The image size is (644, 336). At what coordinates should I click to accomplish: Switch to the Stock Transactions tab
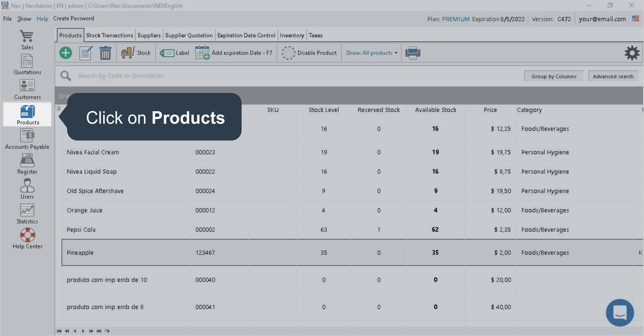pos(109,35)
